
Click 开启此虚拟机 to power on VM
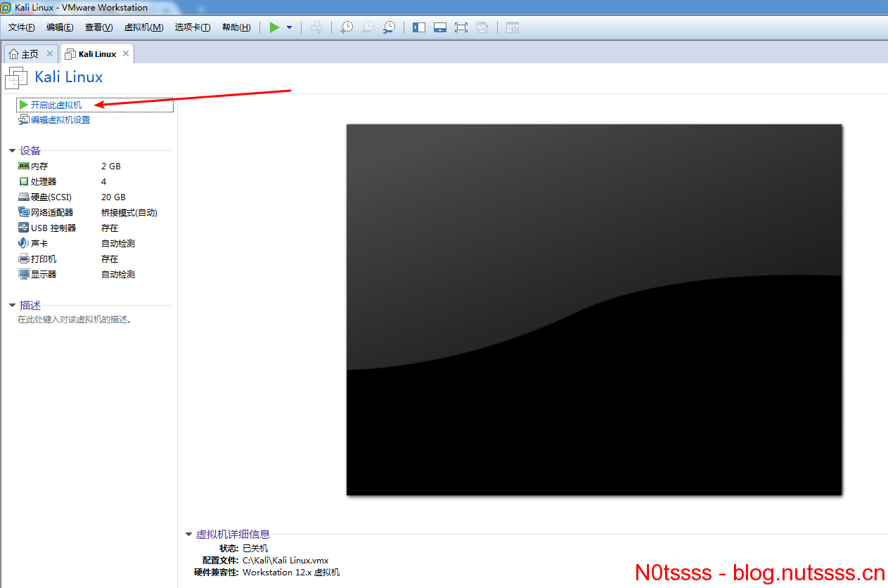pos(56,105)
